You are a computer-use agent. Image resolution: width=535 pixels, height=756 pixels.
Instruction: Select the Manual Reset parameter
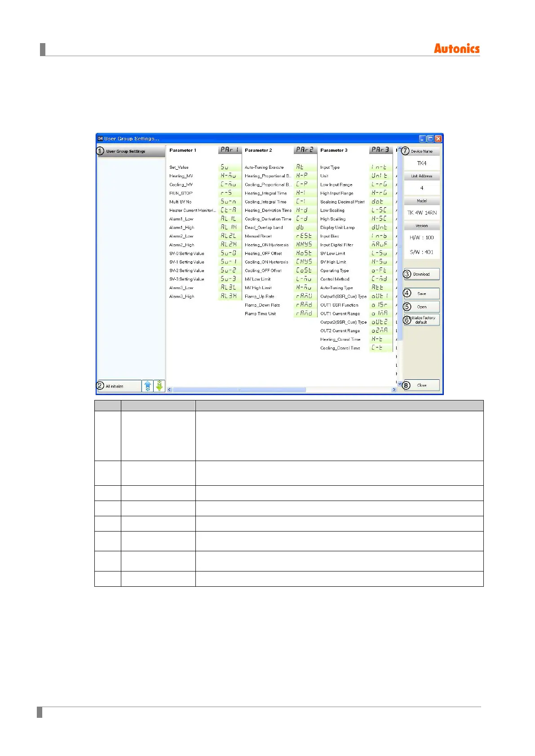point(258,236)
